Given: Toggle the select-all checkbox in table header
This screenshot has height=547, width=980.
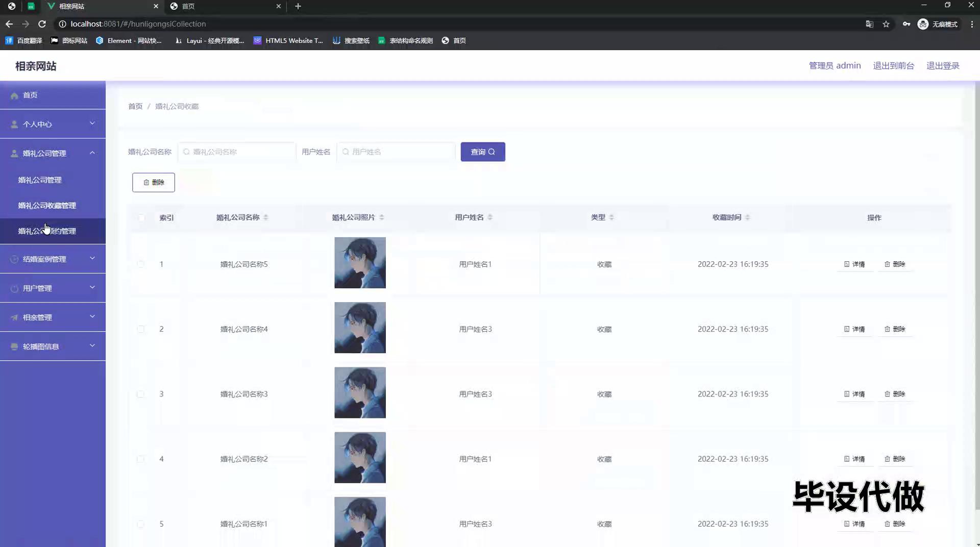Looking at the screenshot, I should [141, 218].
